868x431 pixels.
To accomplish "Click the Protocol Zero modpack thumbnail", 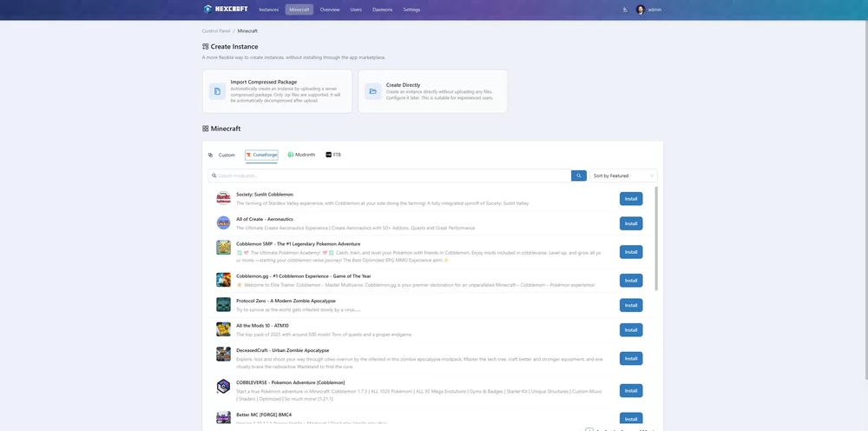I will pyautogui.click(x=223, y=304).
